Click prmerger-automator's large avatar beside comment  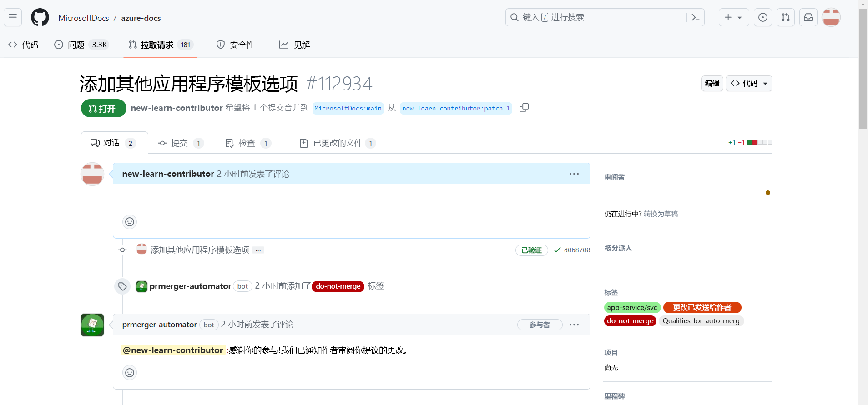pyautogui.click(x=92, y=325)
